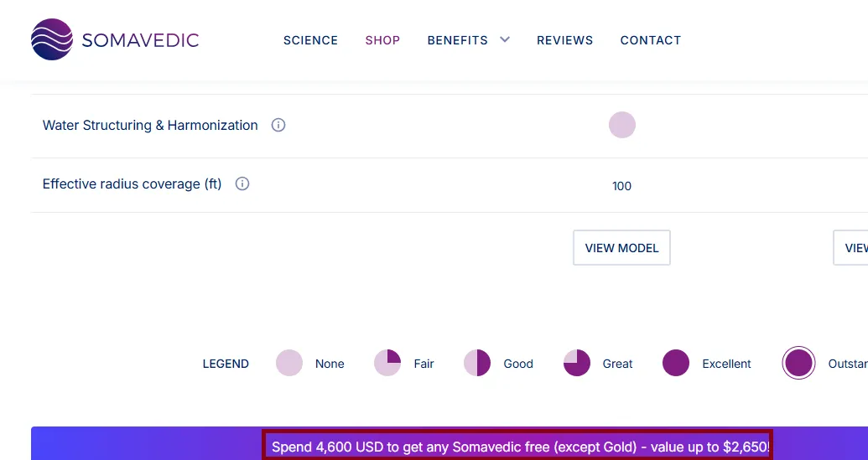Open the Shop nav link
Viewport: 868px width, 460px height.
(382, 40)
